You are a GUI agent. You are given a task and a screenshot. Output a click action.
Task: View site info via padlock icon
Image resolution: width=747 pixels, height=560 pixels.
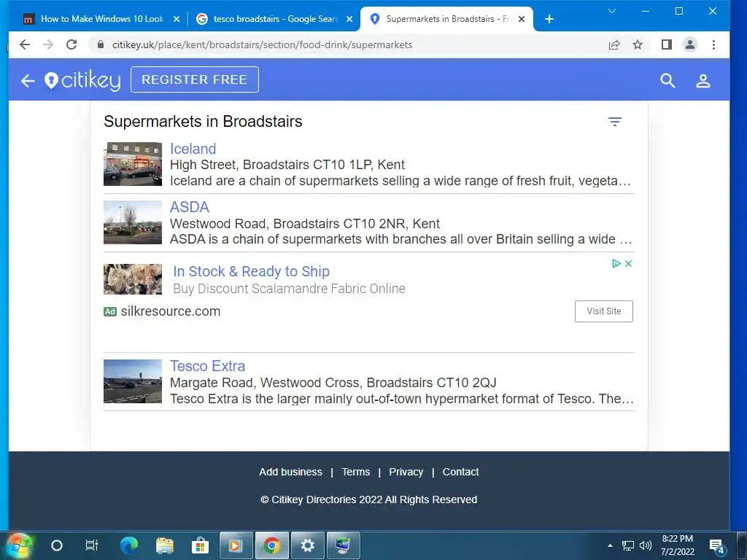pos(101,44)
